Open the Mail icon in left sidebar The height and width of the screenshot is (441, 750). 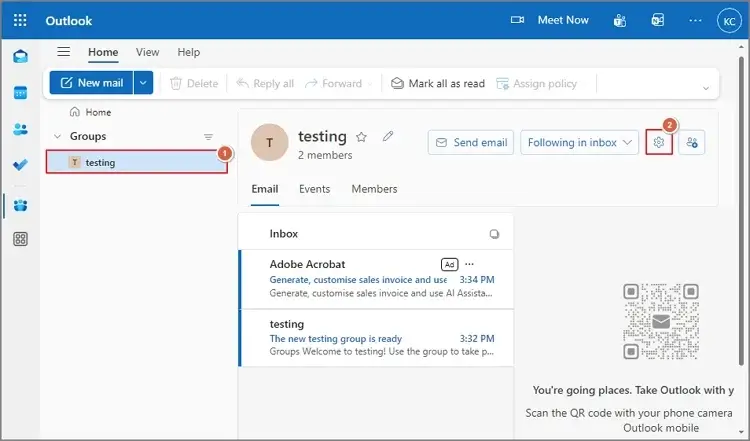coord(20,57)
